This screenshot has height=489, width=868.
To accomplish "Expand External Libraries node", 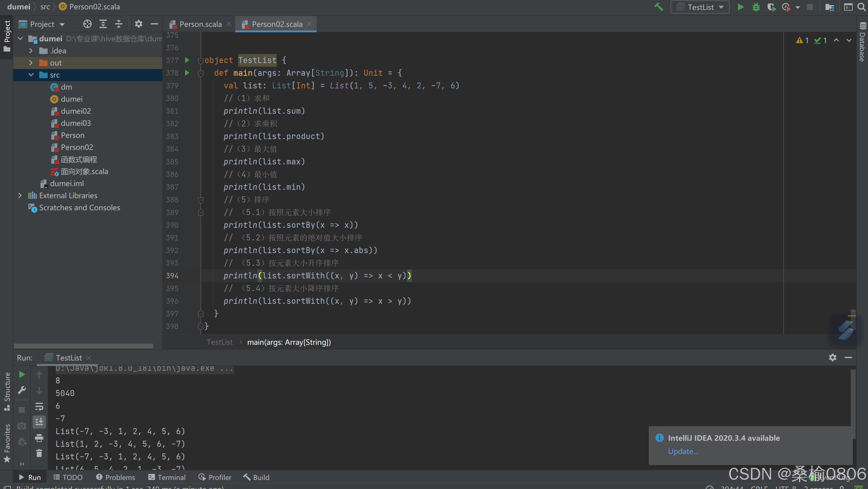I will 20,195.
